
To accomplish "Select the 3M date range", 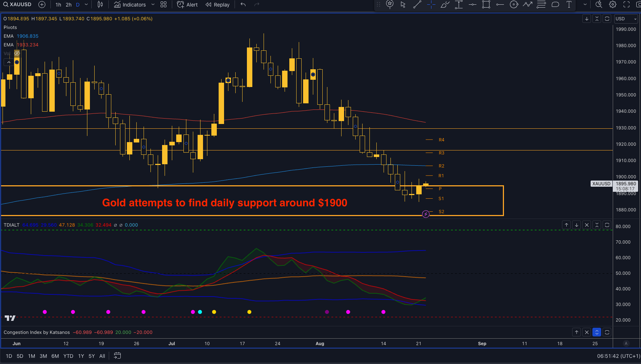I will pos(43,356).
